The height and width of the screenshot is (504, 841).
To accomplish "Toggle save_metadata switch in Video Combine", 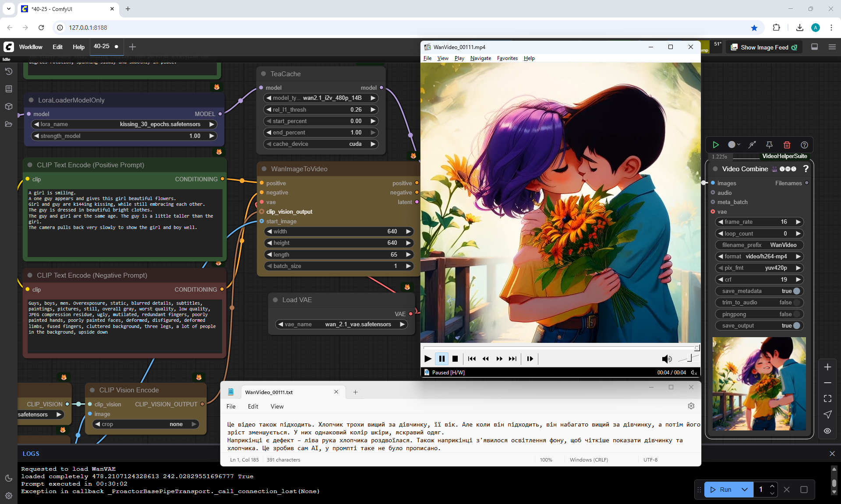I will coord(796,291).
